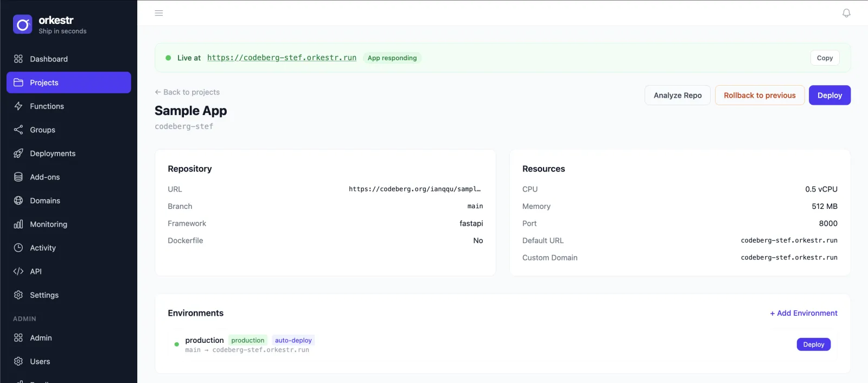Screen dimensions: 868x383
Task: Click the green production tag
Action: tap(248, 340)
